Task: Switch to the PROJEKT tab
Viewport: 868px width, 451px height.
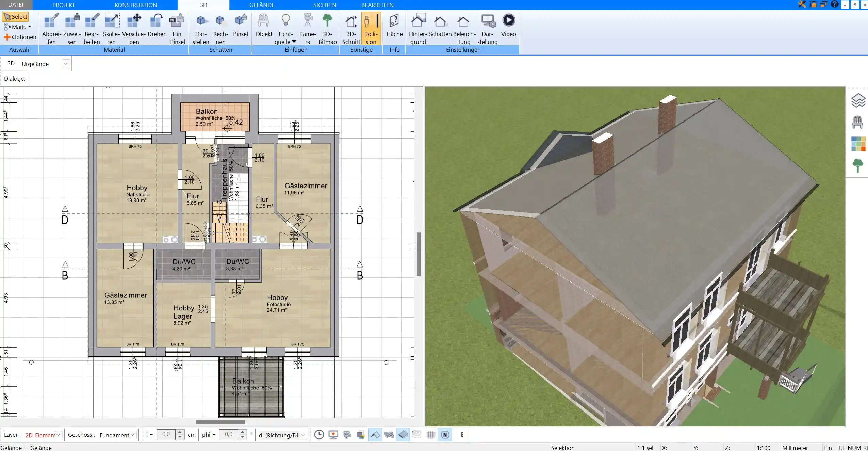Action: pyautogui.click(x=64, y=5)
